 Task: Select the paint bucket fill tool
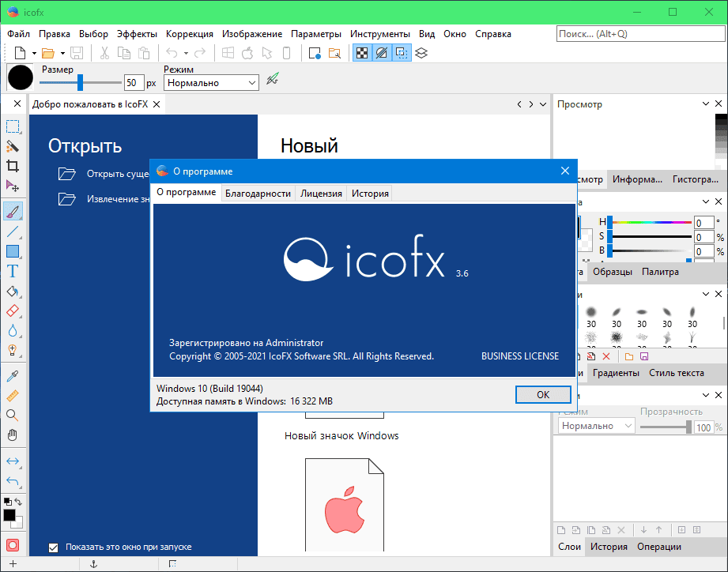[x=13, y=292]
